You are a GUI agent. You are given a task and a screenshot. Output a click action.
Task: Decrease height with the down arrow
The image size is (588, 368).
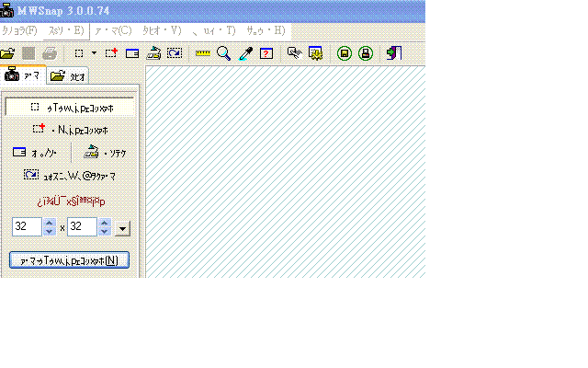(105, 231)
